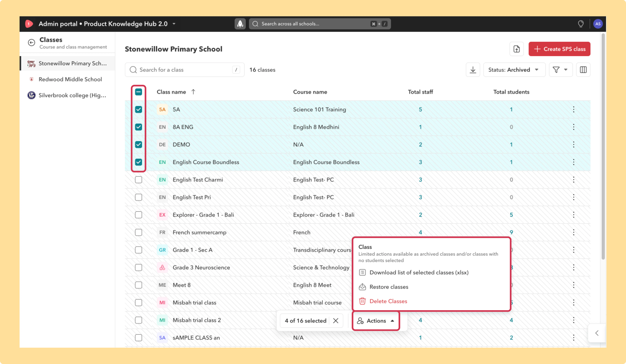Uncheck the DEMO class checkbox
The image size is (626, 364).
139,145
